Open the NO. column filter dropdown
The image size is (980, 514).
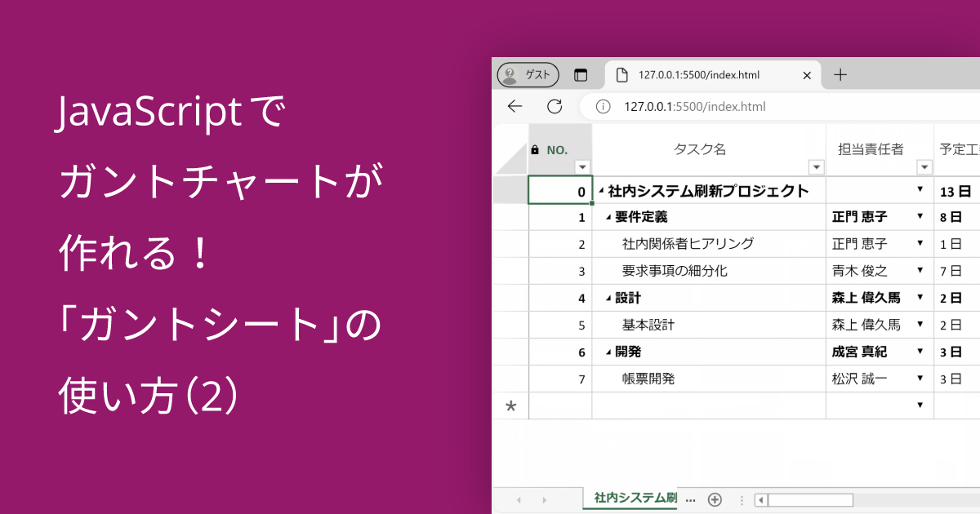pyautogui.click(x=583, y=166)
